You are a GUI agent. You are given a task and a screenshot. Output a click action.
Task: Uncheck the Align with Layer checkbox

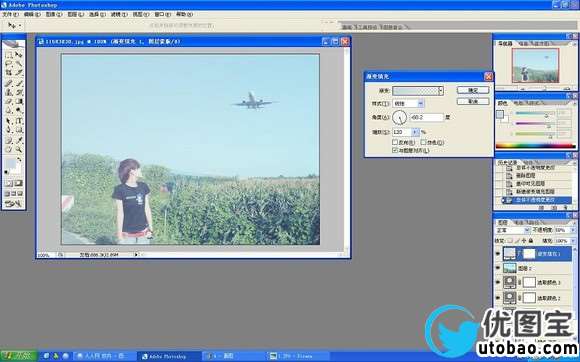click(395, 150)
